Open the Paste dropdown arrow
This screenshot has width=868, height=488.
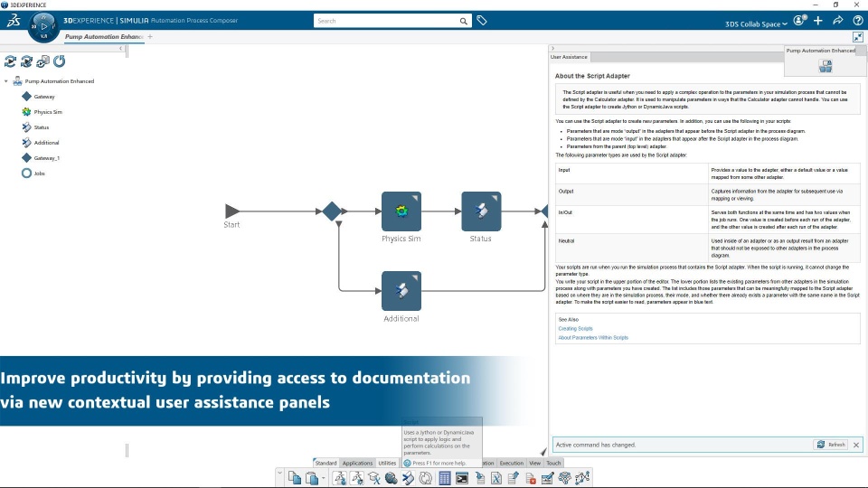[x=324, y=477]
